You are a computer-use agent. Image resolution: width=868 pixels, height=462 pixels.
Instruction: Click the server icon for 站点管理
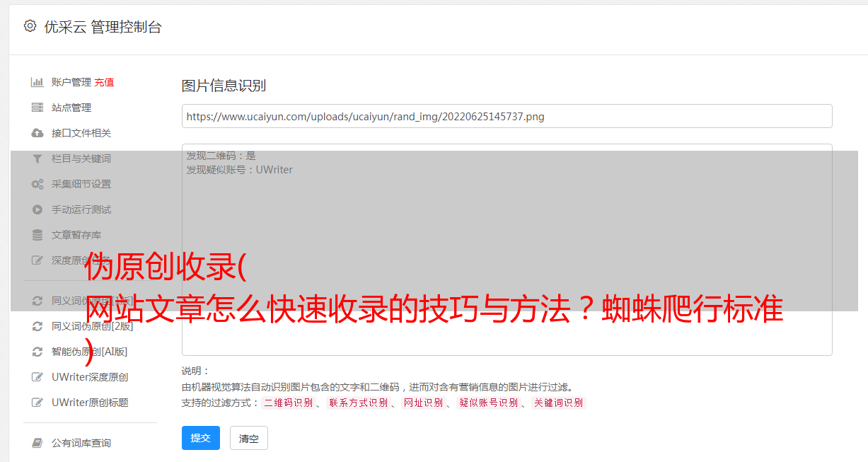[37, 108]
